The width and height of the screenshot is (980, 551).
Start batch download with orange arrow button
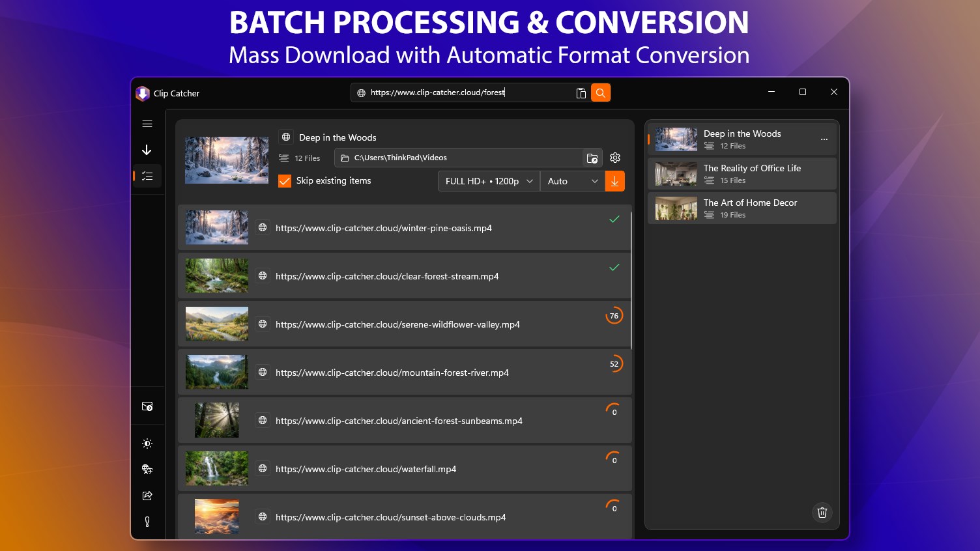(x=614, y=181)
